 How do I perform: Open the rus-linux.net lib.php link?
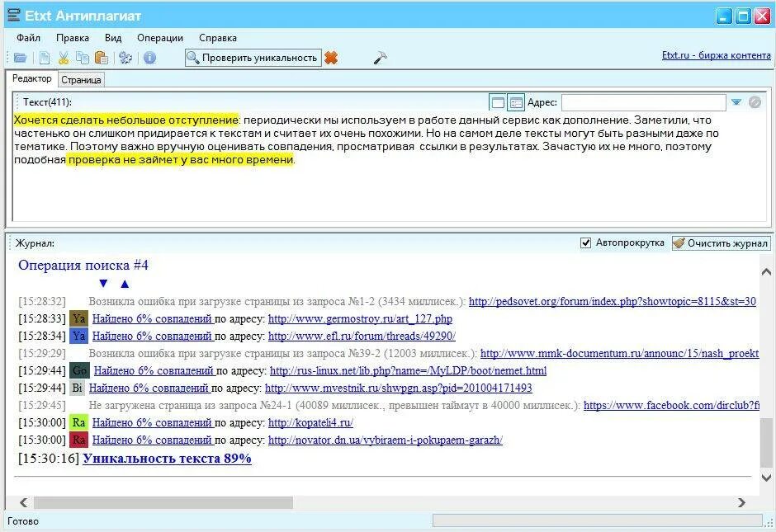pos(409,370)
